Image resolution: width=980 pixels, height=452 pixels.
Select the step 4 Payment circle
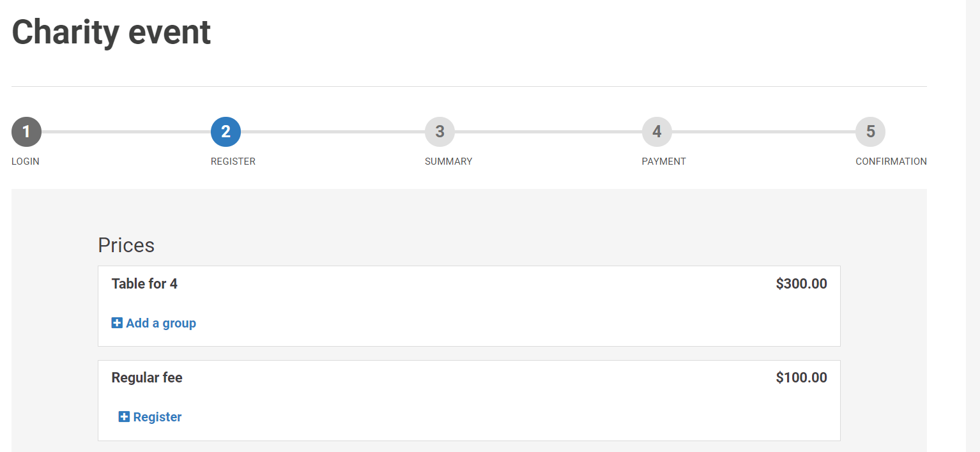coord(657,132)
